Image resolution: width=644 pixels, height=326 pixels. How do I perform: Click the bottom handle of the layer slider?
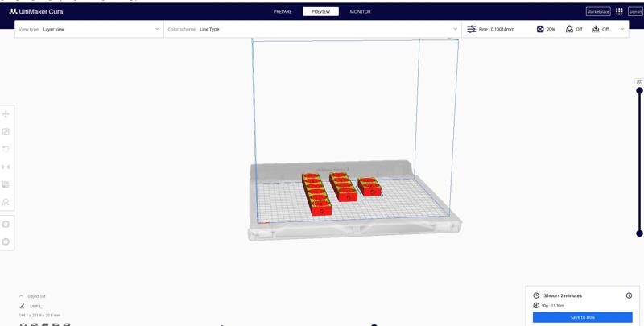(x=639, y=233)
